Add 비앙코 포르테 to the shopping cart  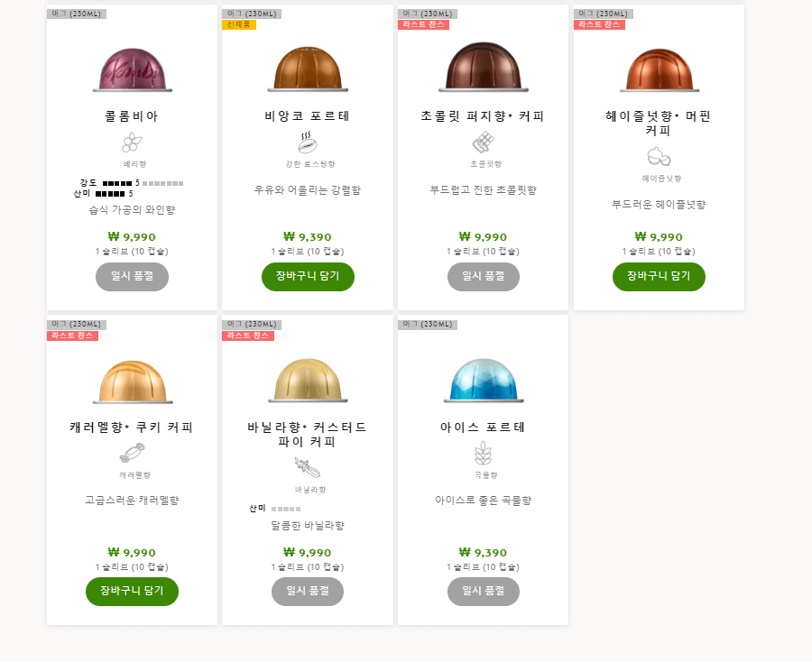(308, 277)
